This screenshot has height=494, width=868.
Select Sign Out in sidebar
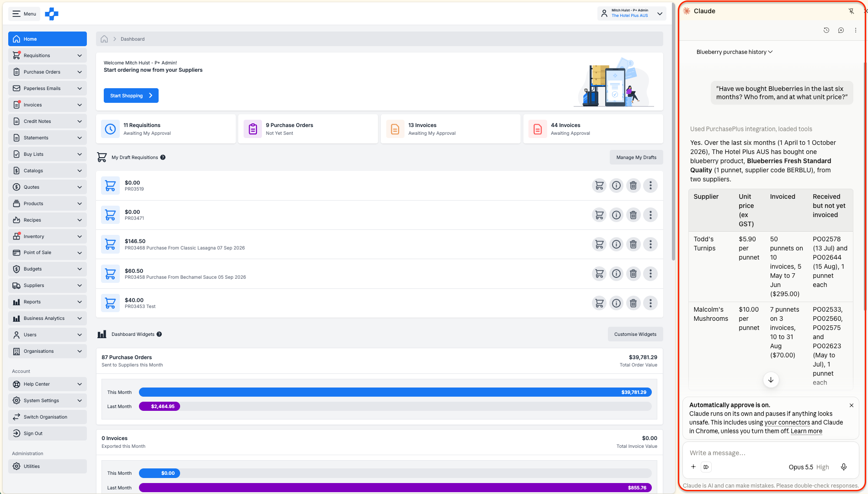[x=48, y=433]
